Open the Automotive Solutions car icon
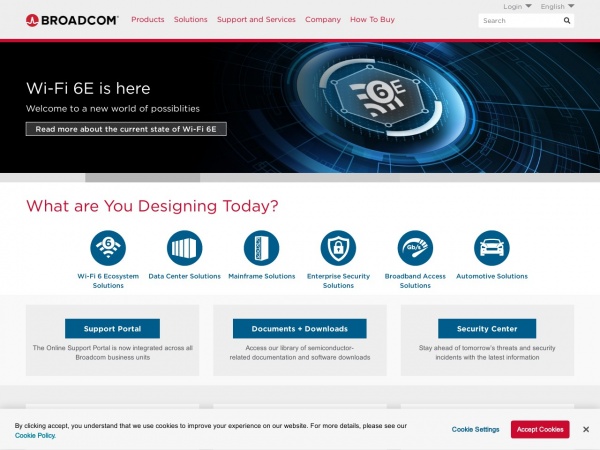600x450 pixels. click(x=492, y=248)
